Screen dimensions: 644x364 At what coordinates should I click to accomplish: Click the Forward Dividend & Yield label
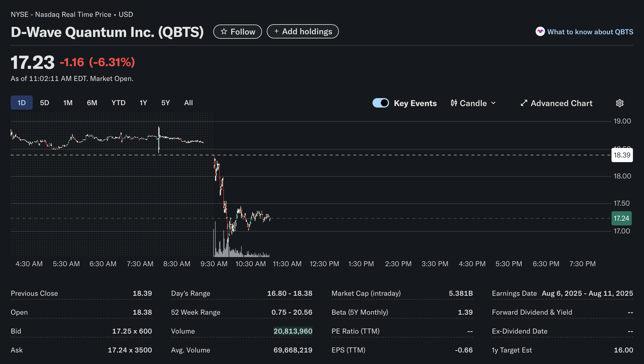532,312
